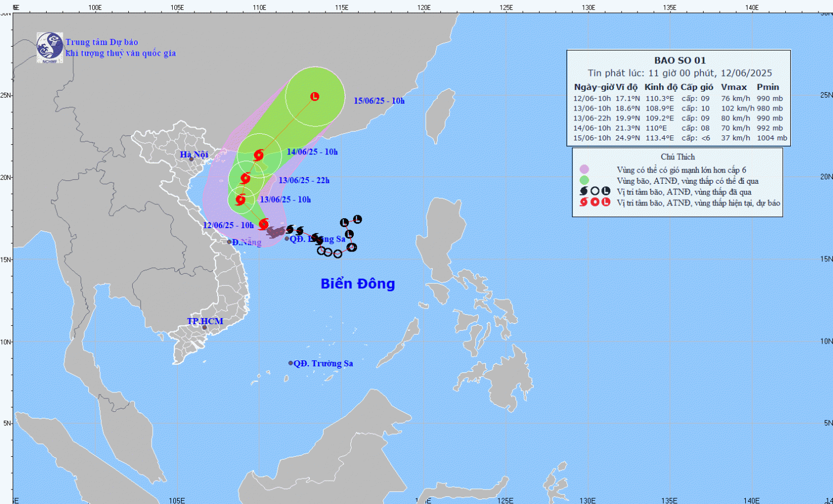Click the red L marker at 15/06/25 - 10h

coord(315,97)
